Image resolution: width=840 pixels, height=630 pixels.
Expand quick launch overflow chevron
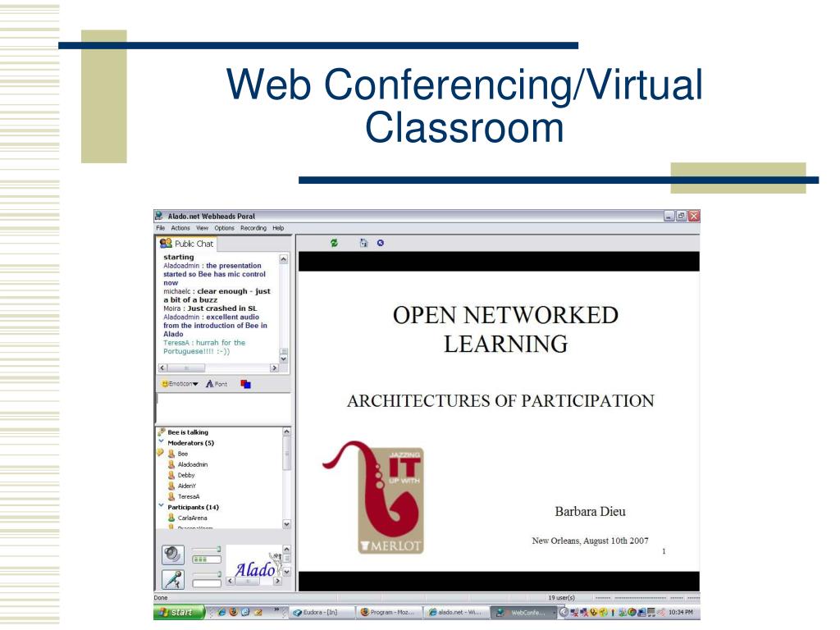(x=276, y=609)
